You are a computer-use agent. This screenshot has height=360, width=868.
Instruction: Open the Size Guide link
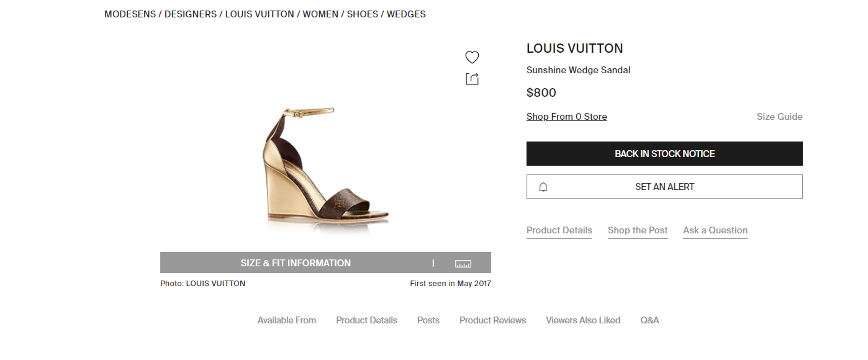coord(779,117)
